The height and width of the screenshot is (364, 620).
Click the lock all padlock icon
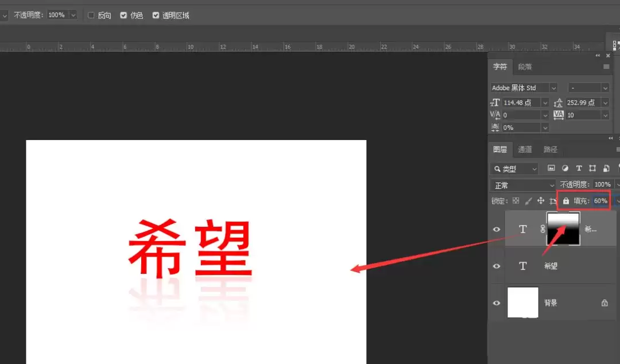pos(566,201)
